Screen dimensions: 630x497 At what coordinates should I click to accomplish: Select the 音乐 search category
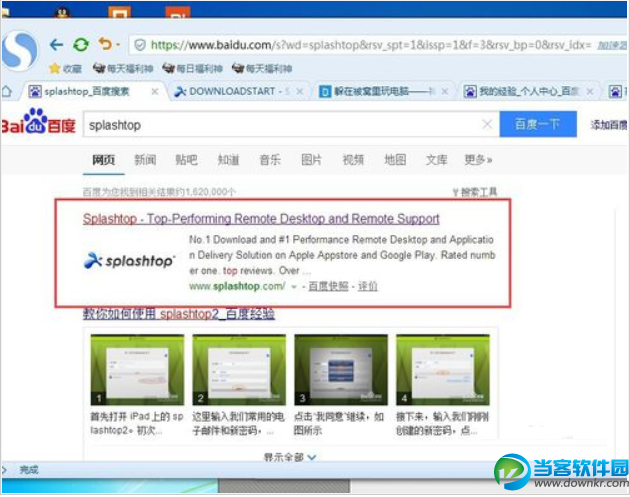(x=270, y=160)
